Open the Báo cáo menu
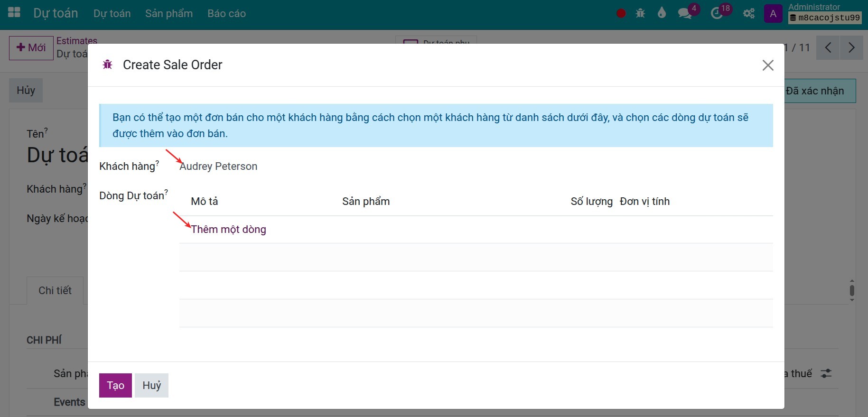Screen dimensions: 868x417 point(226,14)
